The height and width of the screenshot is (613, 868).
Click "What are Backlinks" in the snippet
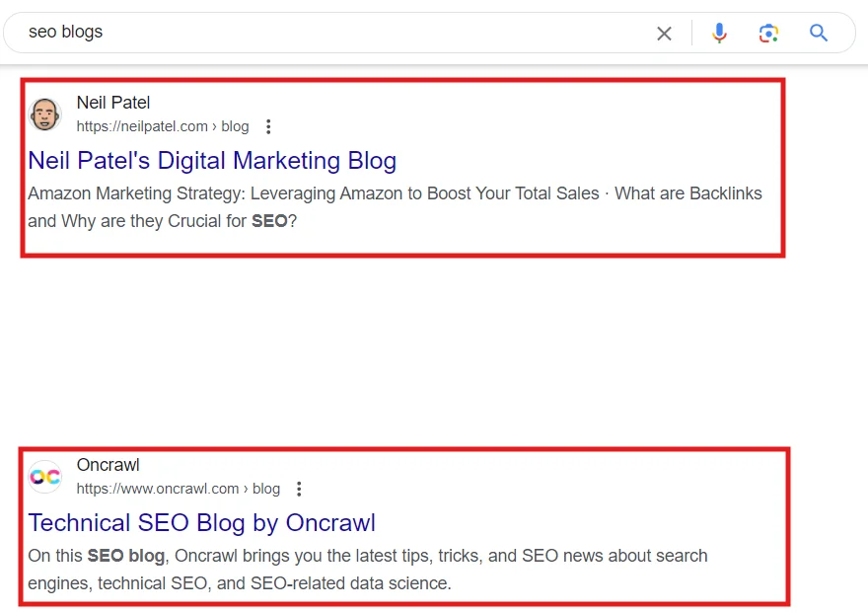pyautogui.click(x=688, y=193)
